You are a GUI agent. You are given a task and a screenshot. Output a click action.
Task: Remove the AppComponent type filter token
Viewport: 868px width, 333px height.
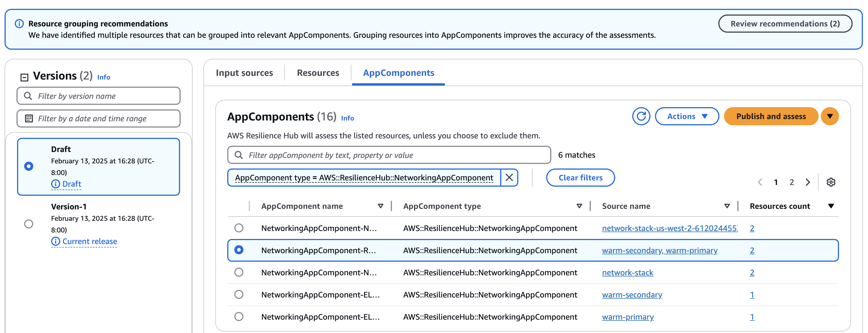click(509, 178)
